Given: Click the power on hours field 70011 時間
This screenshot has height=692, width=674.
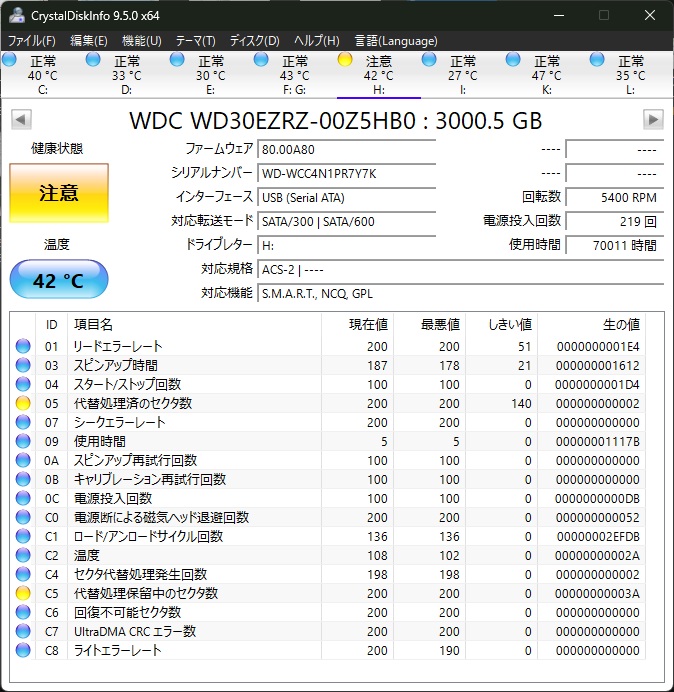Looking at the screenshot, I should 615,245.
